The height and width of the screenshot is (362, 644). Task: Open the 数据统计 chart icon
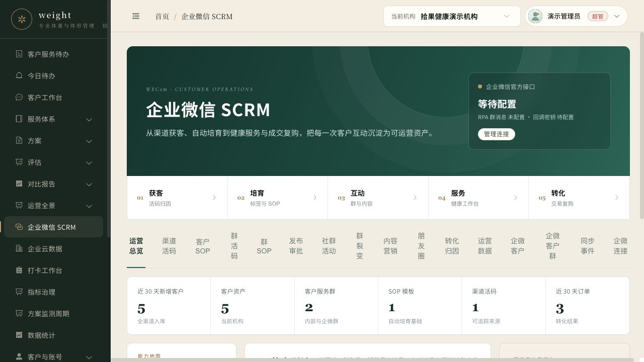pos(19,335)
